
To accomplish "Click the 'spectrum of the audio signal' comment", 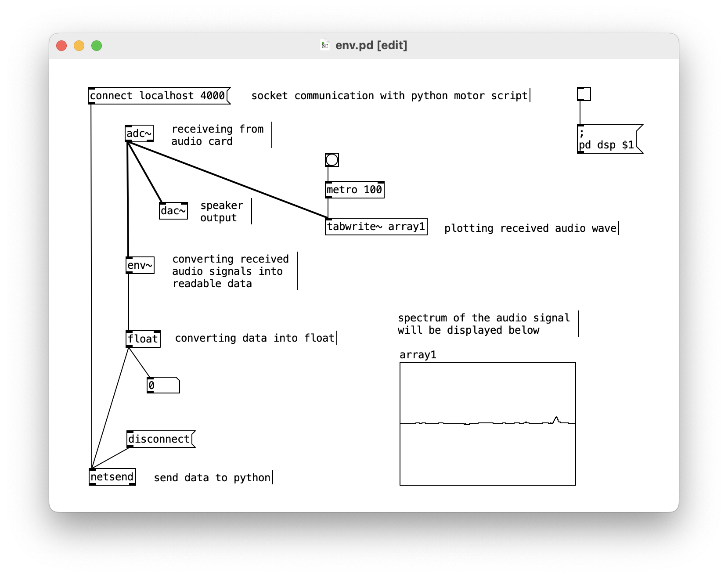I will click(484, 324).
